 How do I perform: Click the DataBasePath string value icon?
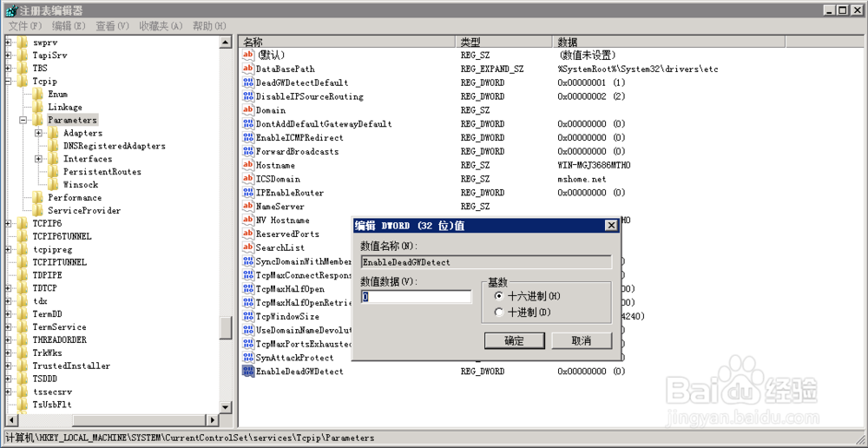click(248, 69)
